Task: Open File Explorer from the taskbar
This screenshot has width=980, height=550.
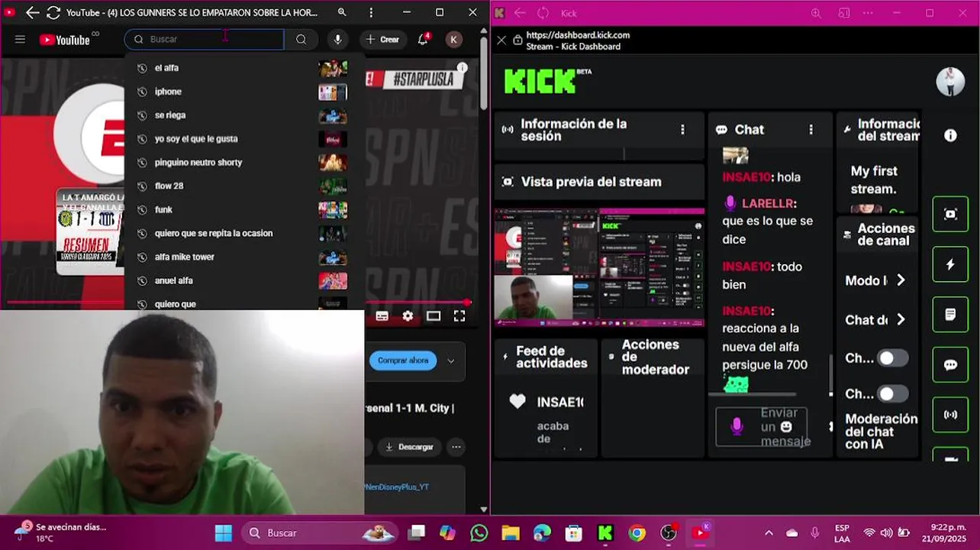Action: click(x=511, y=532)
